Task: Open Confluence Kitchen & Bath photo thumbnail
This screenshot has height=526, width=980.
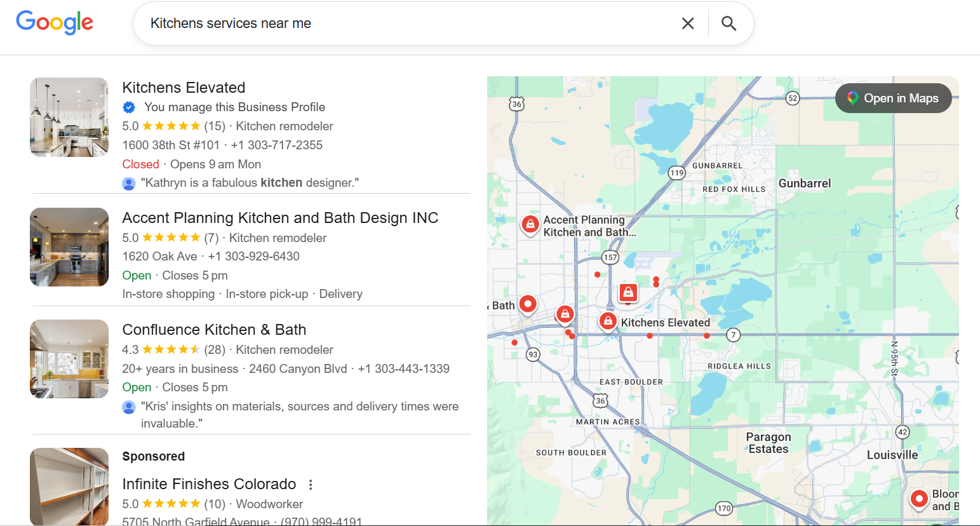Action: [x=69, y=359]
